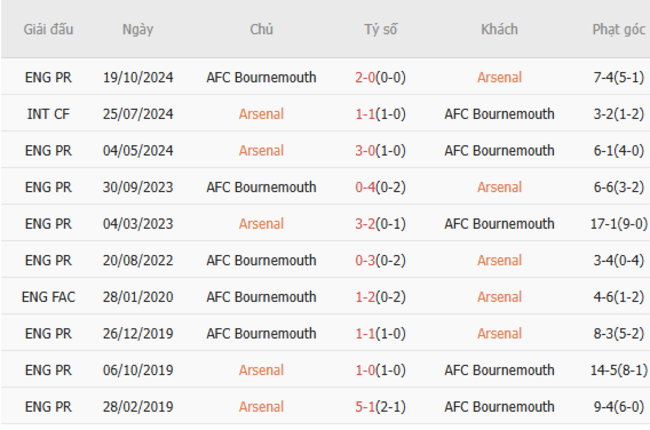Select the 1-0 score on 06/10/2019
The height and width of the screenshot is (430, 650).
(366, 370)
